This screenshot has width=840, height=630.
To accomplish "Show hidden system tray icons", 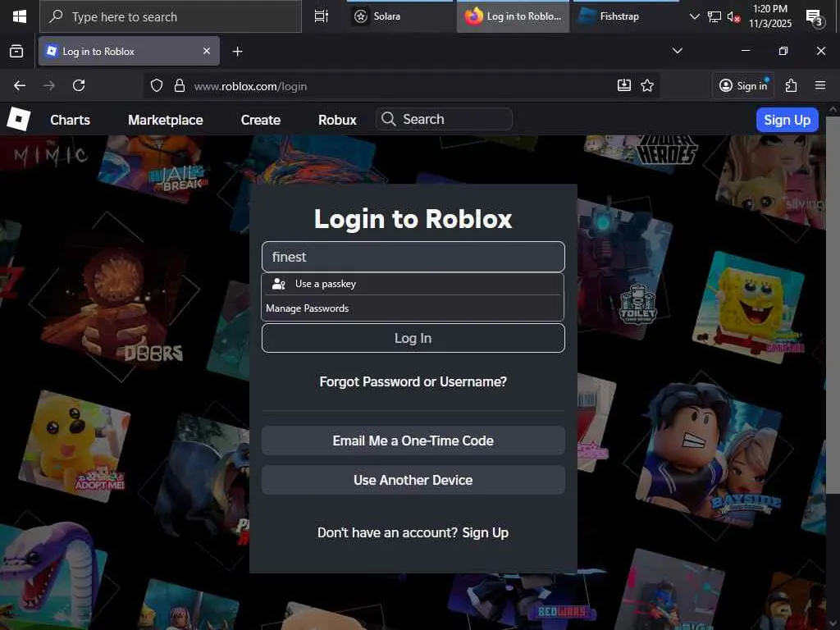I will pos(694,16).
